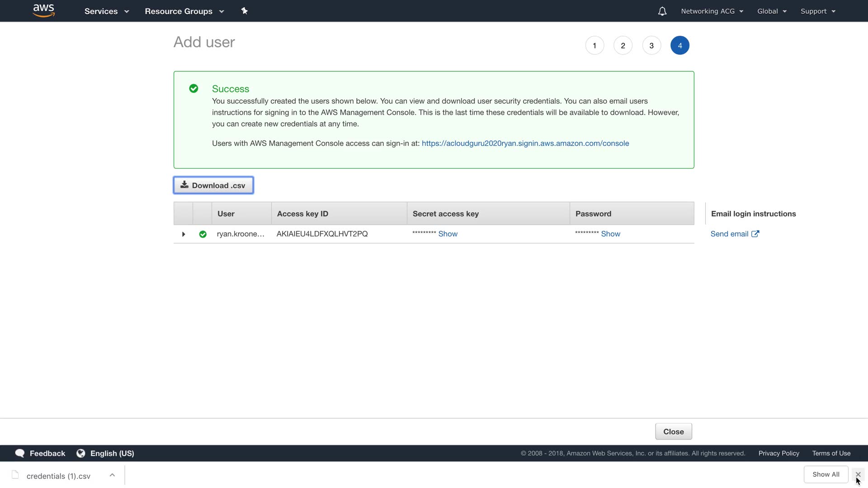Go to step 2 of wizard

[623, 46]
